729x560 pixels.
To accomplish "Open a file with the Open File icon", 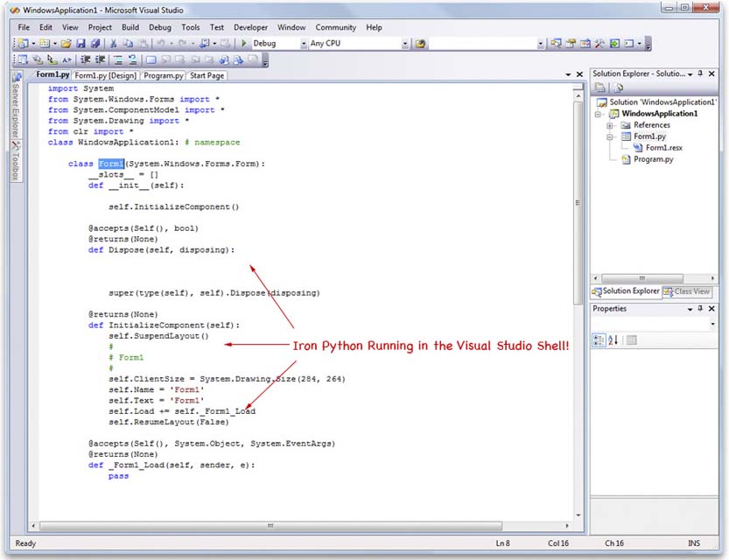I will coord(68,42).
